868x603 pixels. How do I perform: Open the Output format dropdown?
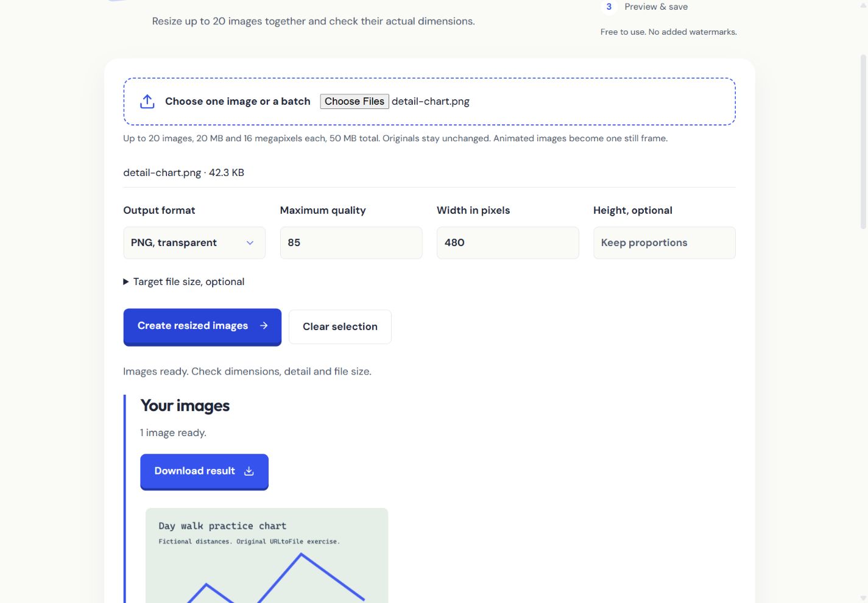[194, 242]
